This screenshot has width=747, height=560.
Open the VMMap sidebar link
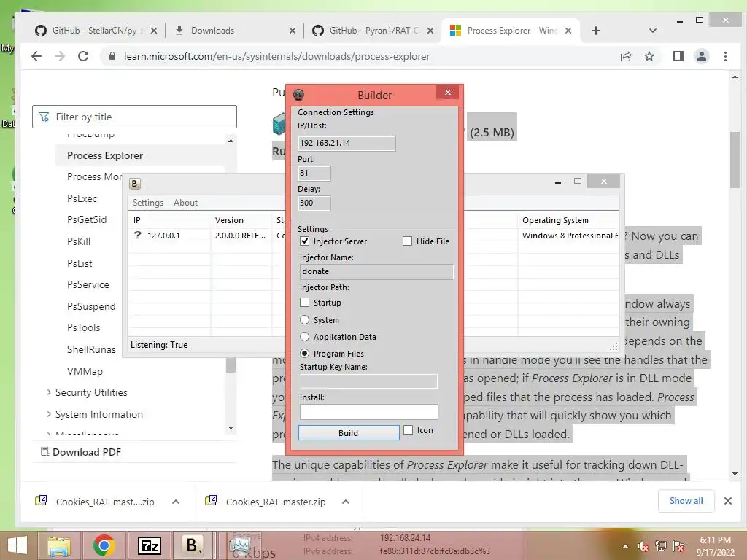point(85,371)
